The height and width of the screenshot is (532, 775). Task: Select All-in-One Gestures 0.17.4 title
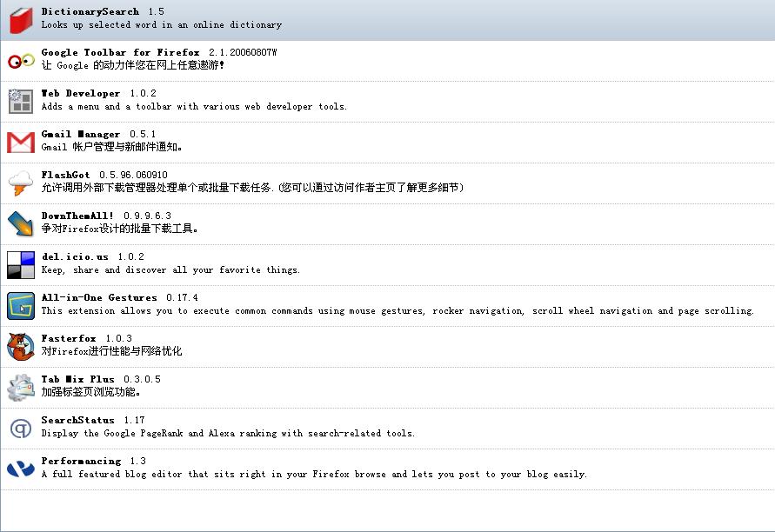[120, 298]
